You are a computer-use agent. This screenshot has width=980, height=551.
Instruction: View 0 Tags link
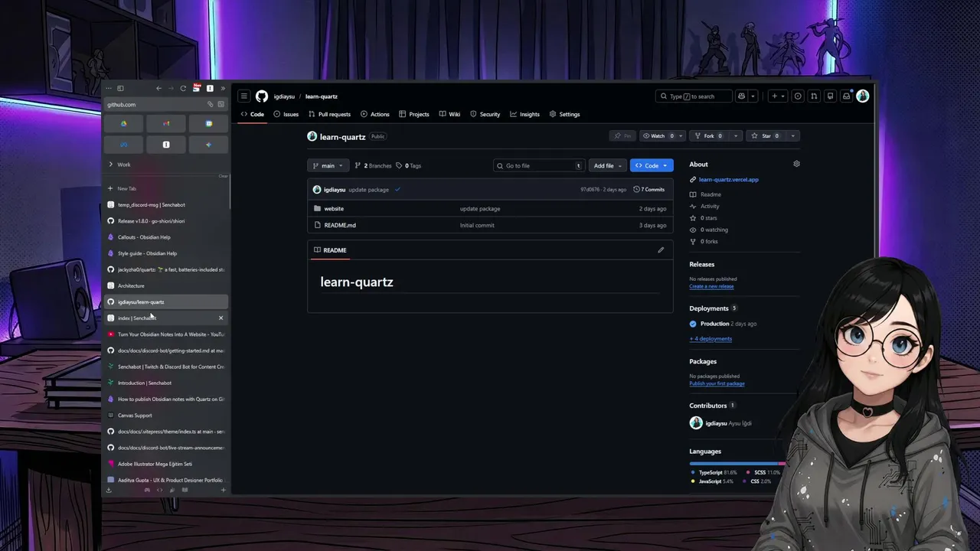408,165
